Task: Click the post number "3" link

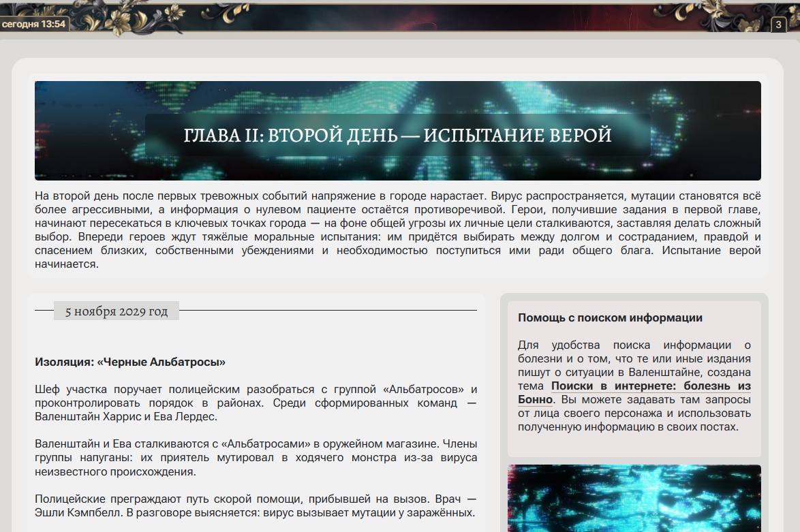Action: click(x=778, y=23)
